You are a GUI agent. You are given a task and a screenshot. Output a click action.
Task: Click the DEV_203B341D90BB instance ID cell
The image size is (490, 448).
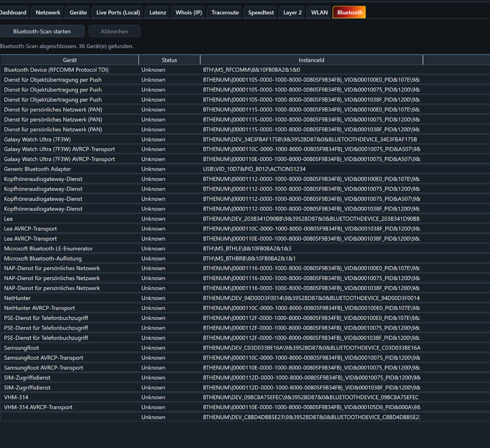pos(311,219)
